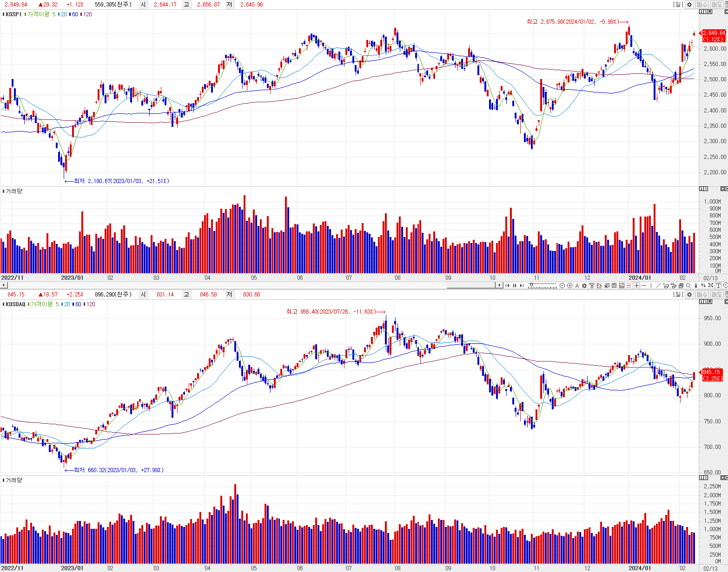Click the erase-all drawings eraser icon
The height and width of the screenshot is (572, 728).
(x=674, y=285)
